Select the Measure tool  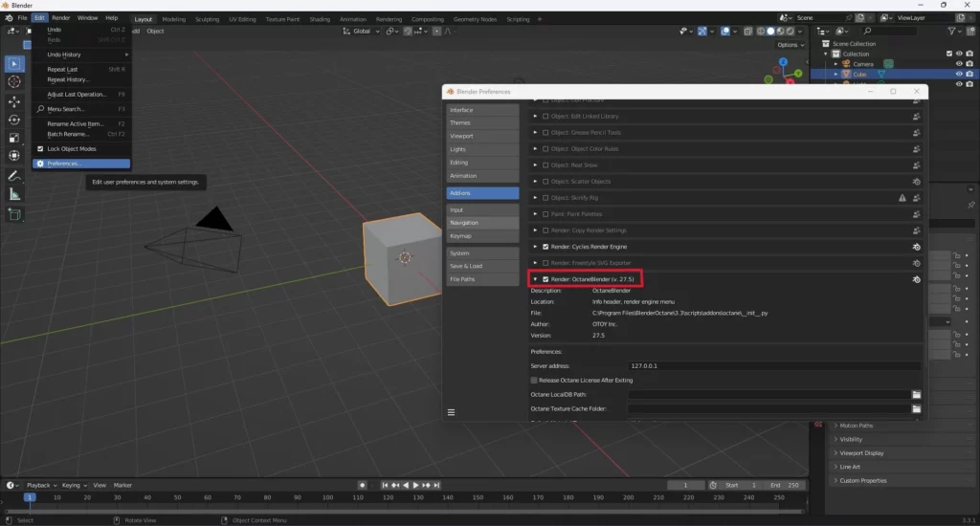pyautogui.click(x=14, y=195)
